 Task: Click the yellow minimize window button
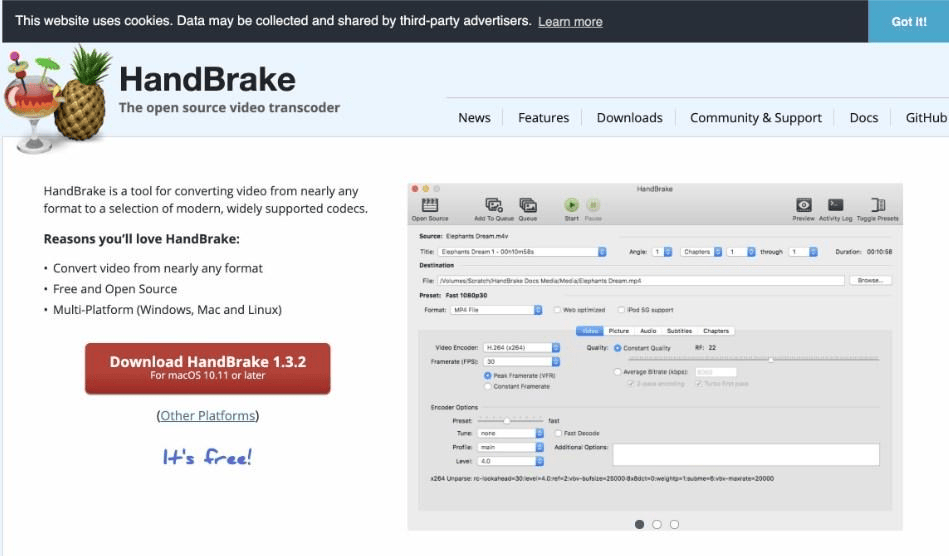pyautogui.click(x=425, y=189)
